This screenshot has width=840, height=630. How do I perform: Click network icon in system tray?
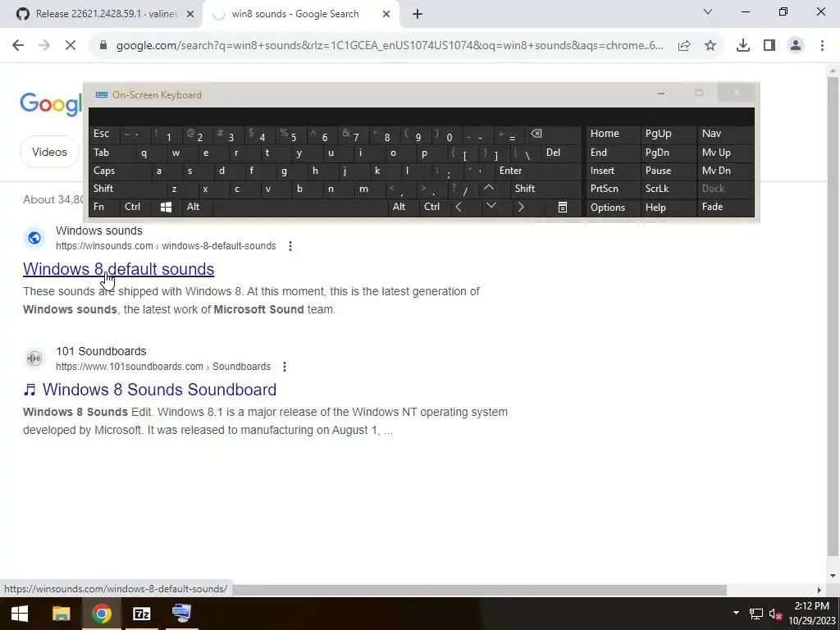coord(756,614)
